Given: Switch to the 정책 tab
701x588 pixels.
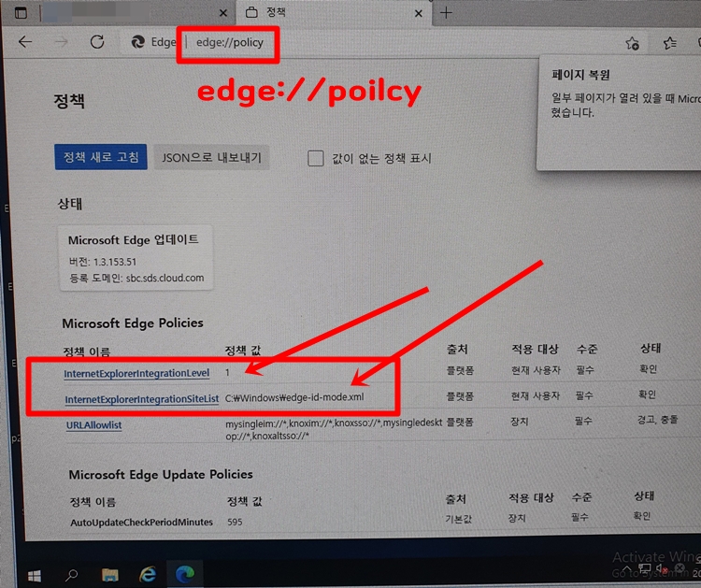Looking at the screenshot, I should [x=333, y=12].
